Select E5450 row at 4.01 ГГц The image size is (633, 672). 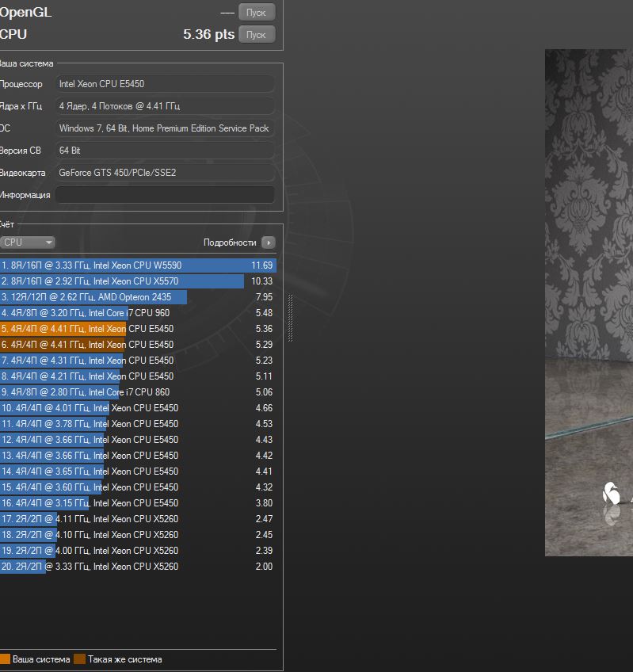pos(138,408)
